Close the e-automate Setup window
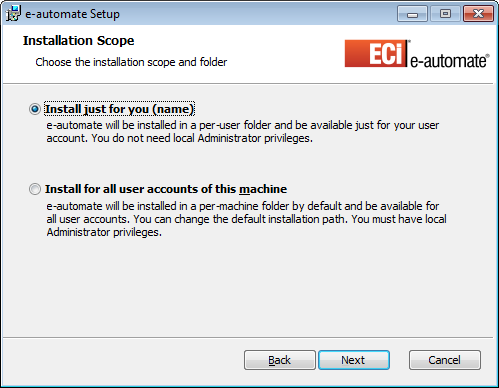This screenshot has height=388, width=499. click(x=478, y=14)
